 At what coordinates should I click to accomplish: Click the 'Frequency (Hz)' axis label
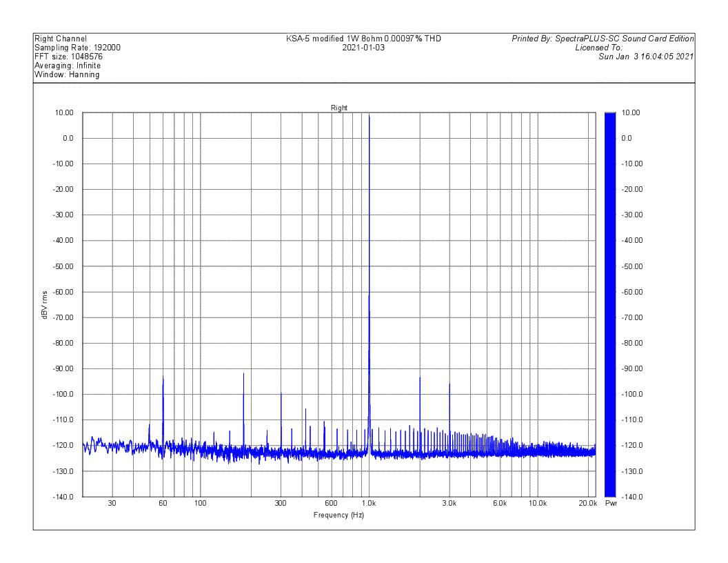pyautogui.click(x=338, y=515)
